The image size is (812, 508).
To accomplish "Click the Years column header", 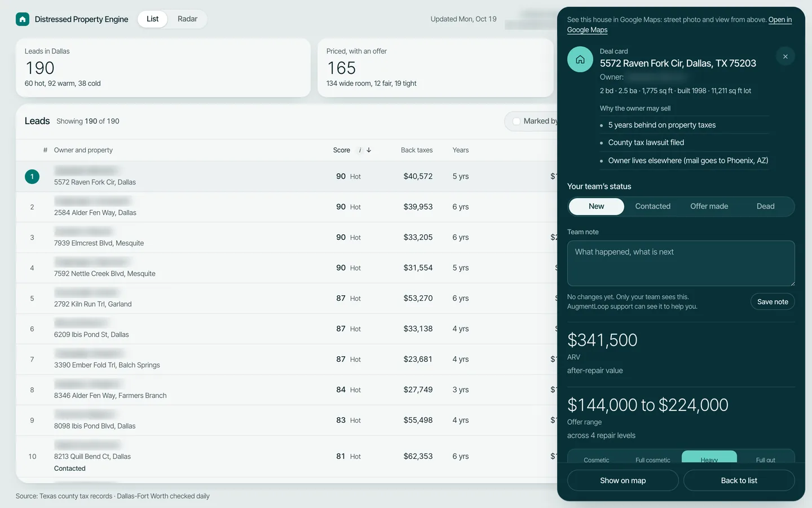I will tap(461, 150).
